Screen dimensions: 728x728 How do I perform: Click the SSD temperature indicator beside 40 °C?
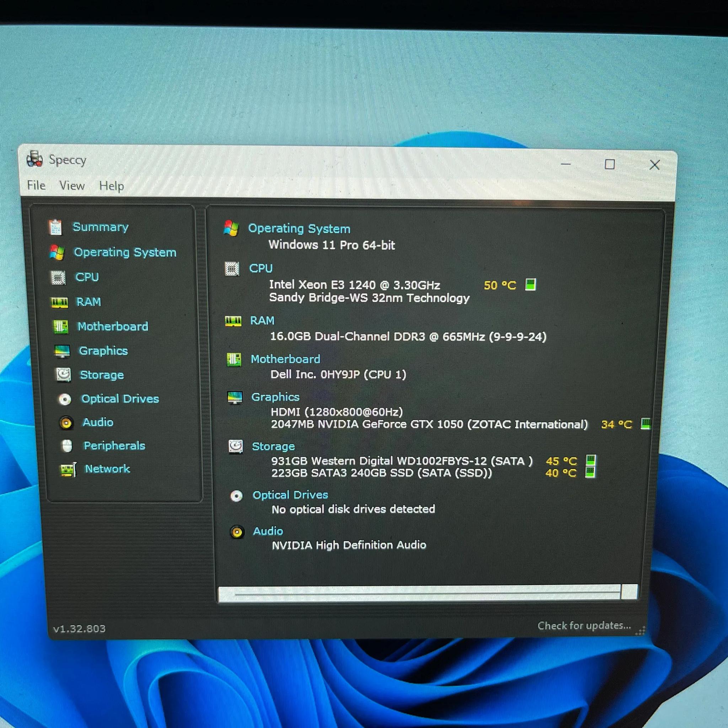point(590,472)
